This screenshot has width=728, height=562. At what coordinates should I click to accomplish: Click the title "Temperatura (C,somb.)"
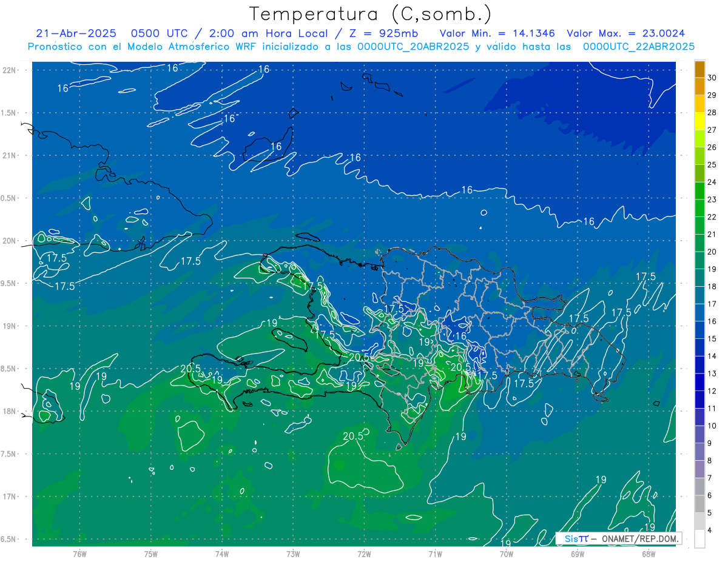(x=371, y=14)
